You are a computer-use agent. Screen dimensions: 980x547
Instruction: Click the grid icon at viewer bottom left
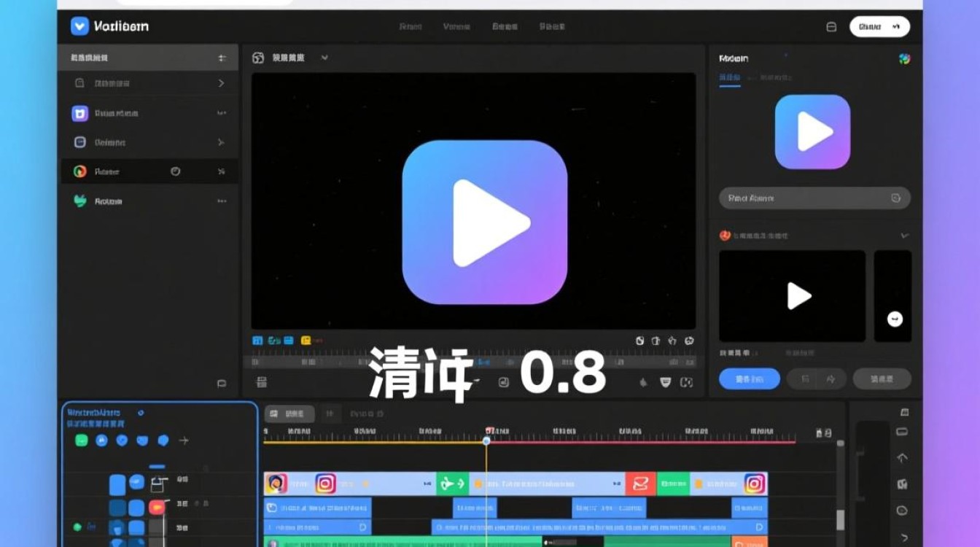[262, 381]
